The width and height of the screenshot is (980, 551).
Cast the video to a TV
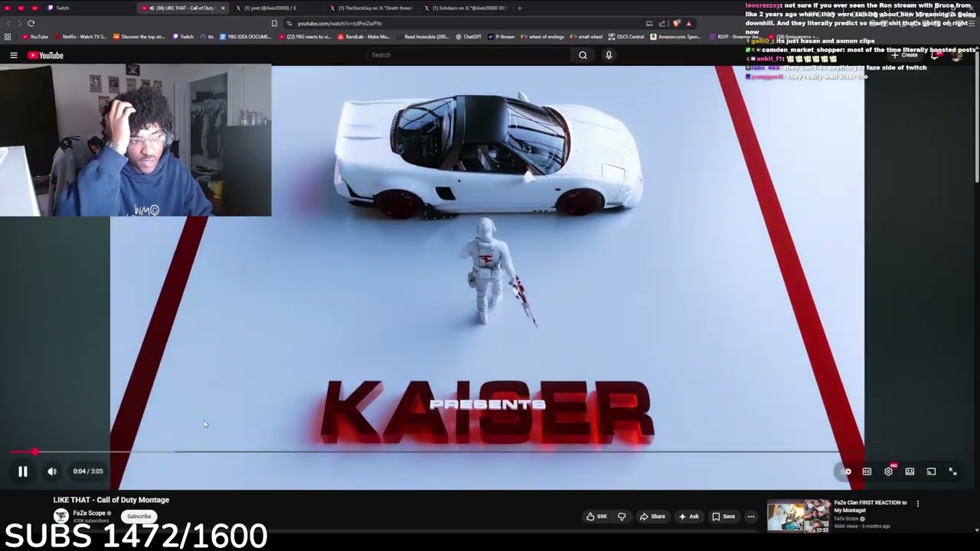coord(931,471)
